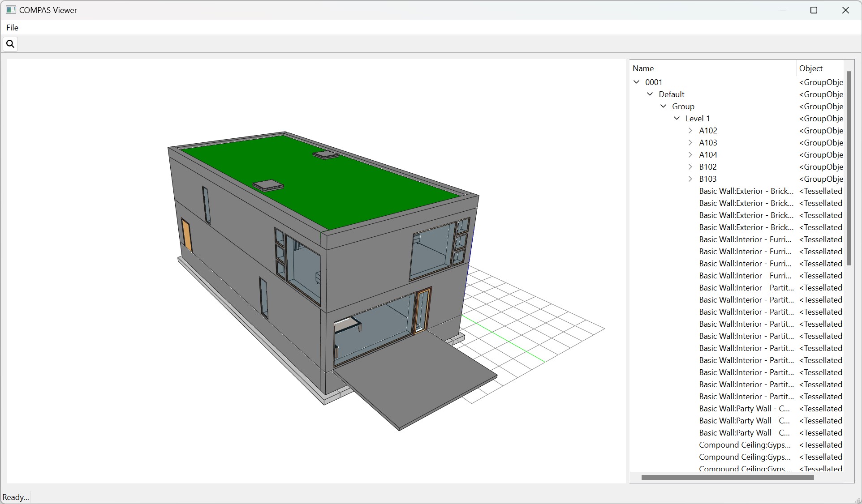Select the first Basic Wall:Interior - Furri item
The height and width of the screenshot is (504, 862).
tap(745, 239)
